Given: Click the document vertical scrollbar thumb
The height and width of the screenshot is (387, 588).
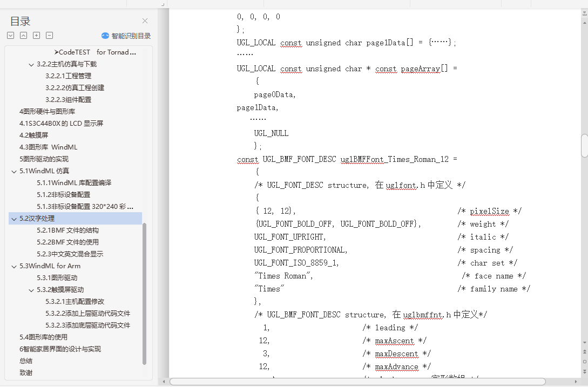Looking at the screenshot, I should pos(584,146).
